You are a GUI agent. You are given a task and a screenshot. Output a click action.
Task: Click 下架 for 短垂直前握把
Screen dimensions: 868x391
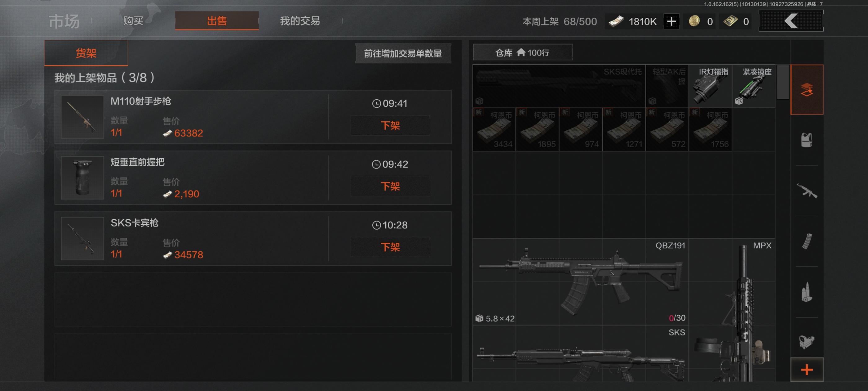(x=390, y=186)
